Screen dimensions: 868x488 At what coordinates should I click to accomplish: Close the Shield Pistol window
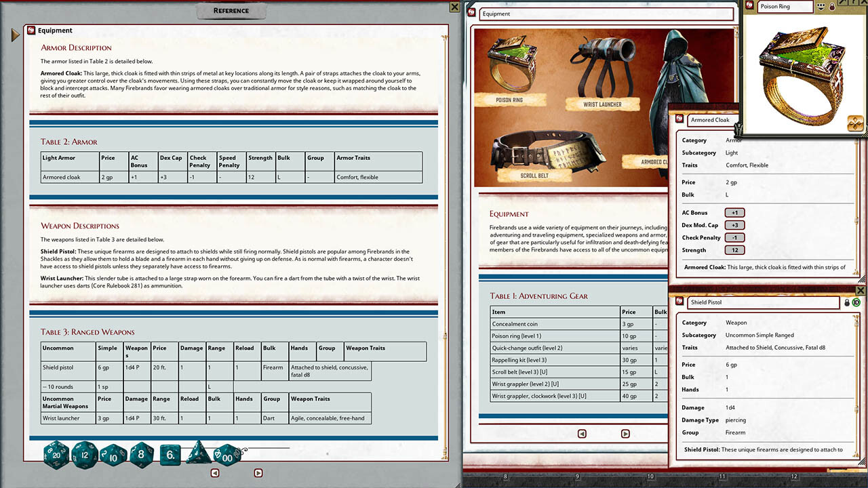[861, 291]
